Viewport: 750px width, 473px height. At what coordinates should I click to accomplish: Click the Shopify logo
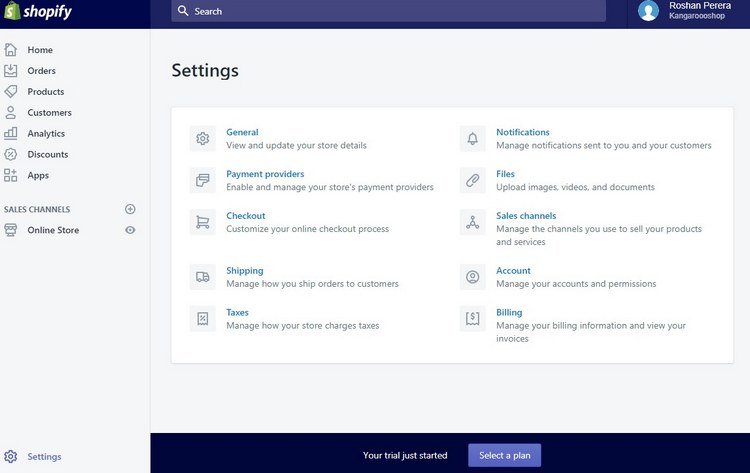(x=38, y=11)
